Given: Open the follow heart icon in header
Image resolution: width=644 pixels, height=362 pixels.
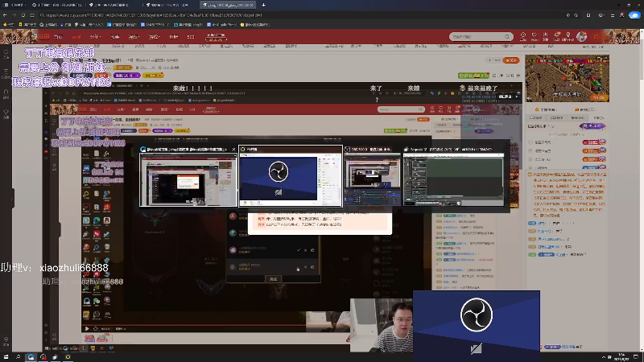Looking at the screenshot, I should pos(535,36).
